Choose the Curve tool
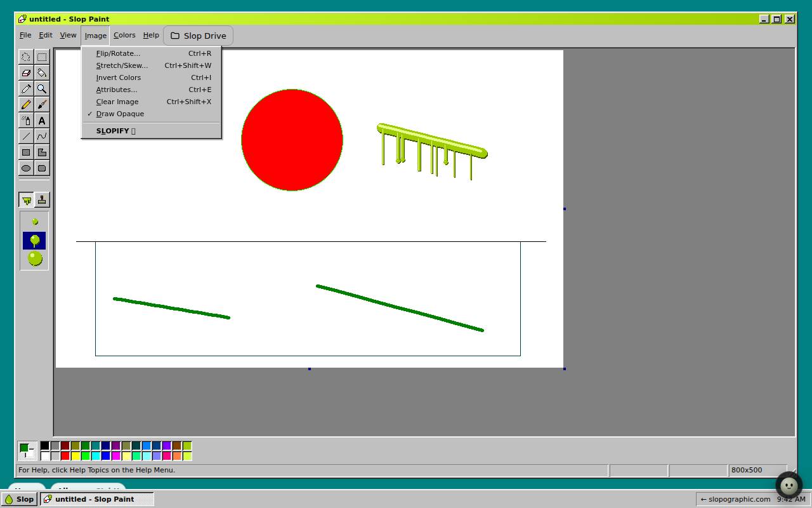Screen dimensions: 812x508 (x=42, y=136)
